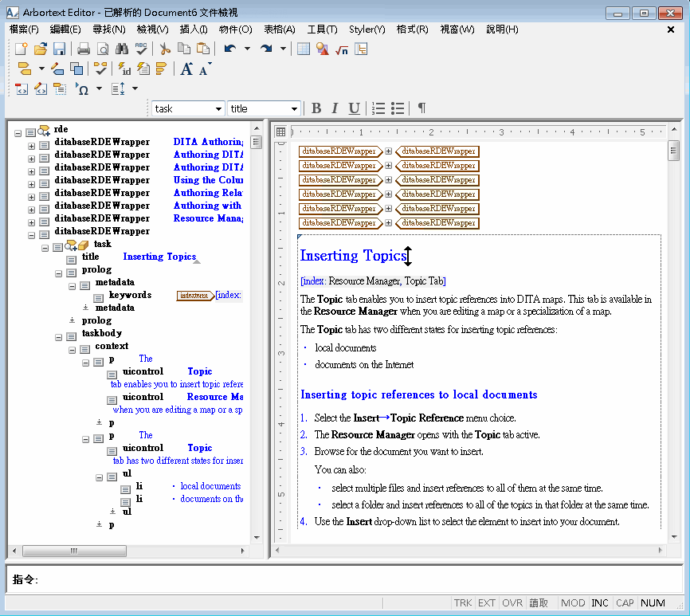The width and height of the screenshot is (690, 616).
Task: Open Find with the binoculars icon
Action: [x=122, y=49]
